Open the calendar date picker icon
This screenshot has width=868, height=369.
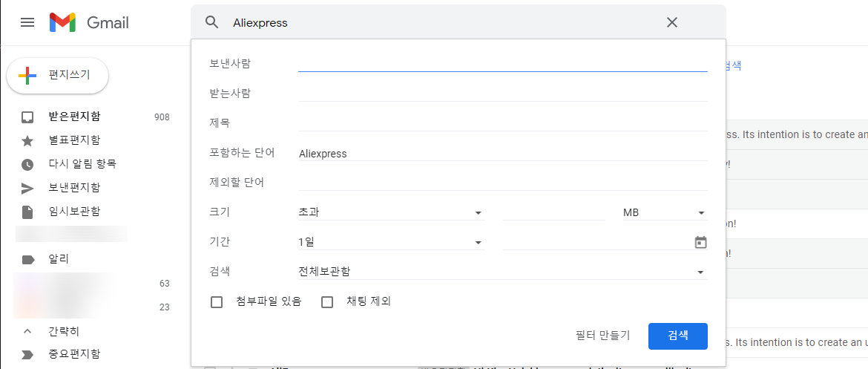click(701, 242)
